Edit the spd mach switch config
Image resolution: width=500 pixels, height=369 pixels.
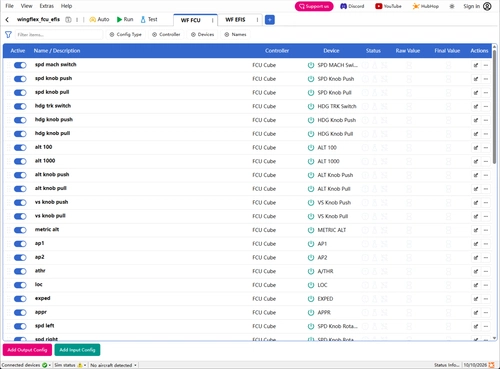pos(476,65)
